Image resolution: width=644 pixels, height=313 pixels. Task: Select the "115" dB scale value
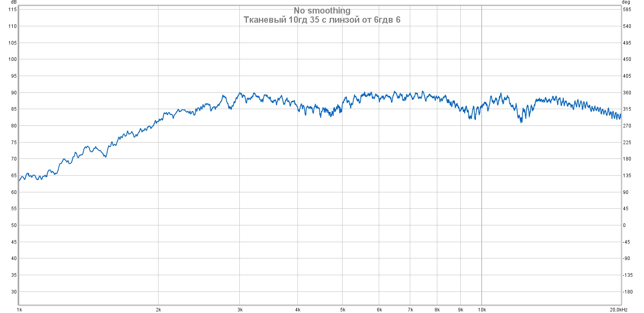[x=13, y=10]
